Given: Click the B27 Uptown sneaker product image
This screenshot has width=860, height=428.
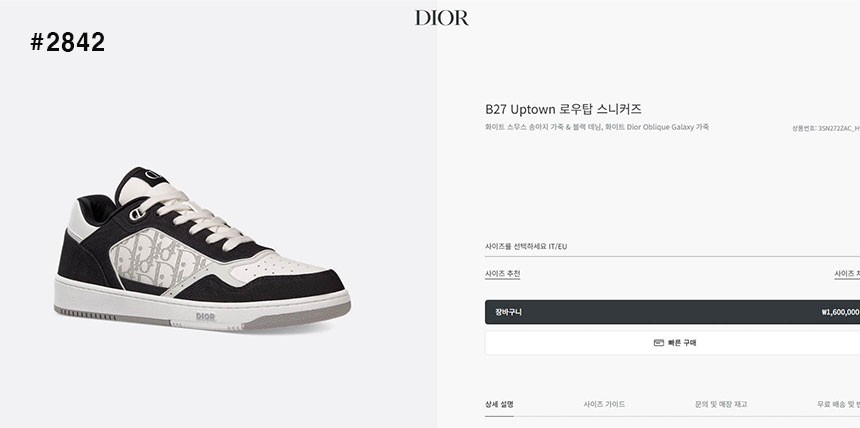Looking at the screenshot, I should pyautogui.click(x=202, y=250).
